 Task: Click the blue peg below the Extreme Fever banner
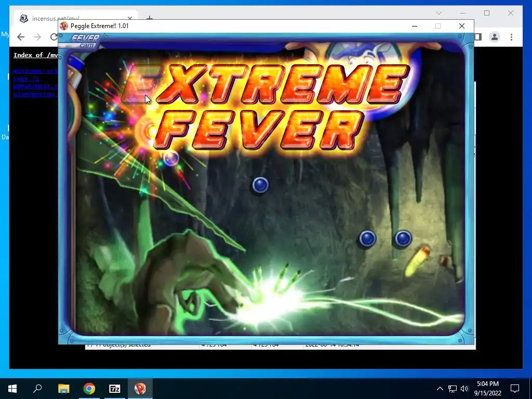tap(260, 185)
